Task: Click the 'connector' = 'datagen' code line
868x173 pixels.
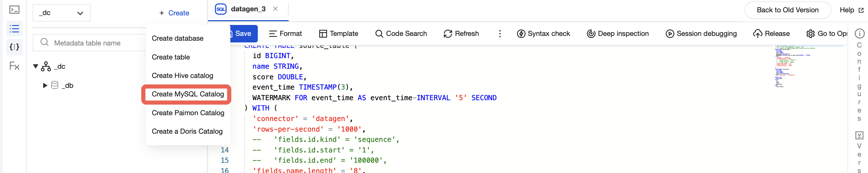Action: [x=303, y=119]
